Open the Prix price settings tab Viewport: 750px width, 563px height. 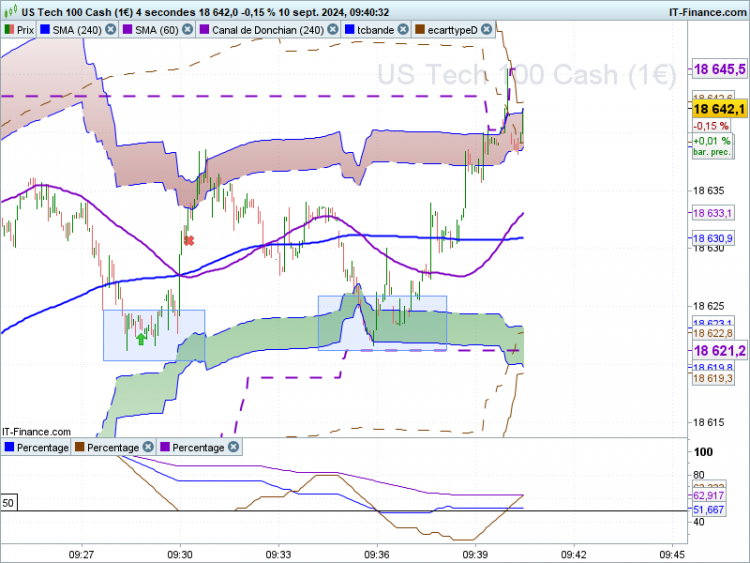coord(19,30)
